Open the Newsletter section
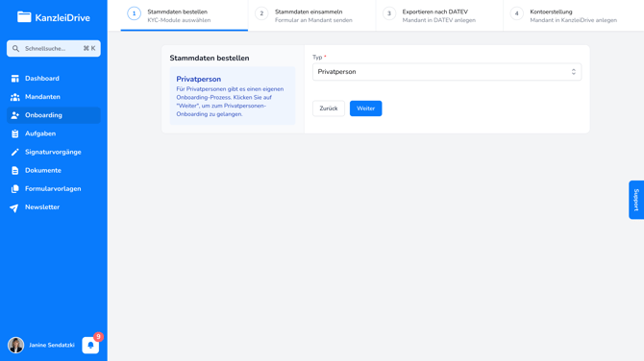The image size is (644, 361). [x=54, y=207]
